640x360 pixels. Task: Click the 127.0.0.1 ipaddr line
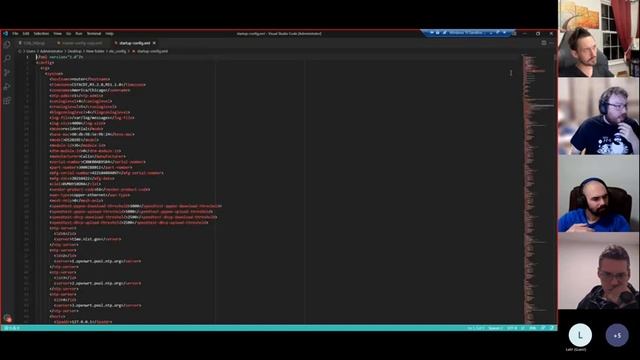(83, 322)
